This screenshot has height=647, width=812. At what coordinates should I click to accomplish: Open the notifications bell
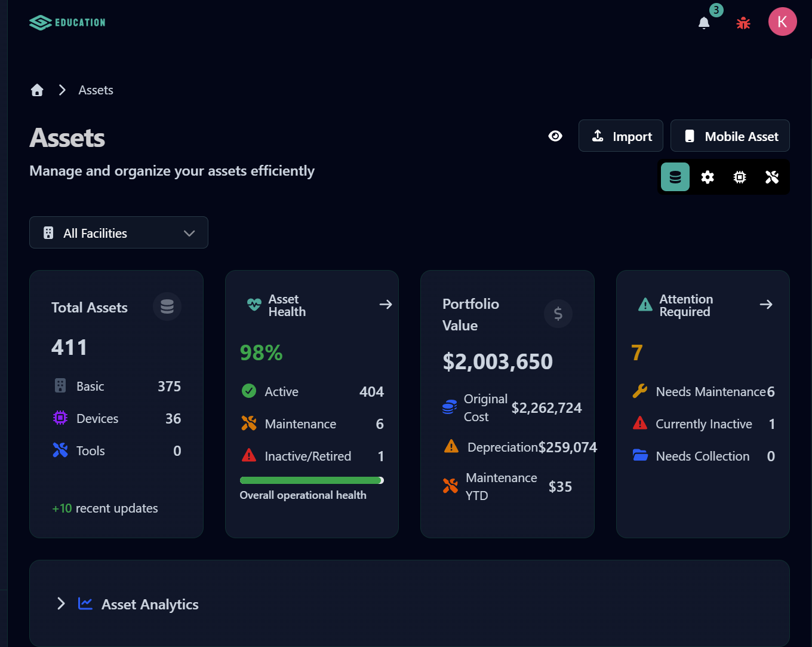pos(704,23)
